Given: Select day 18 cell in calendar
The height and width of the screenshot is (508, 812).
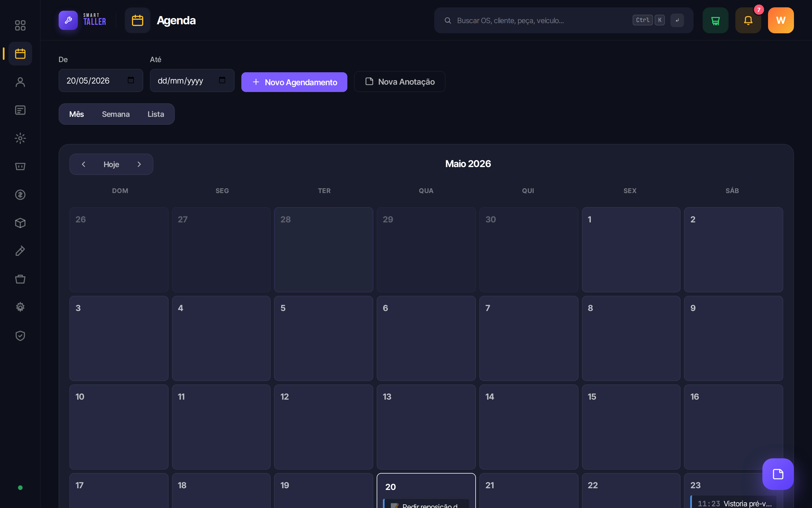Looking at the screenshot, I should coord(221,491).
